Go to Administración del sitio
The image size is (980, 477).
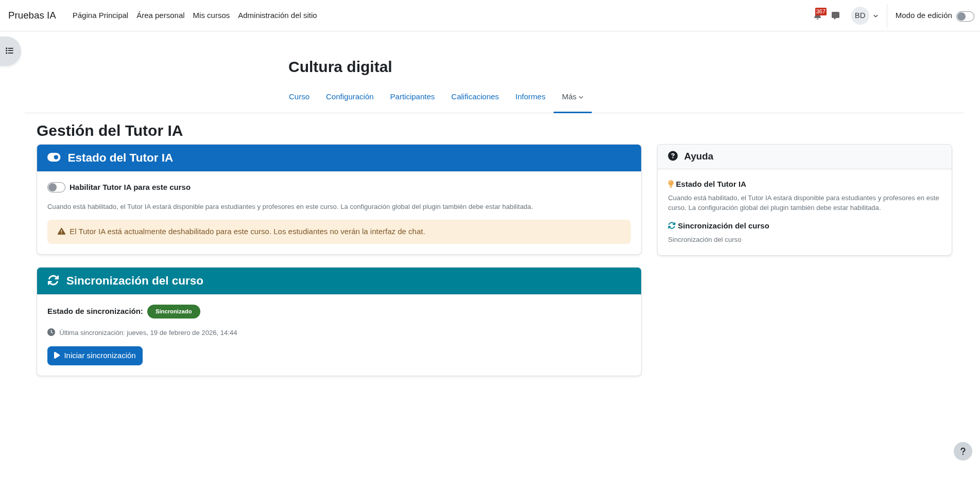(277, 15)
